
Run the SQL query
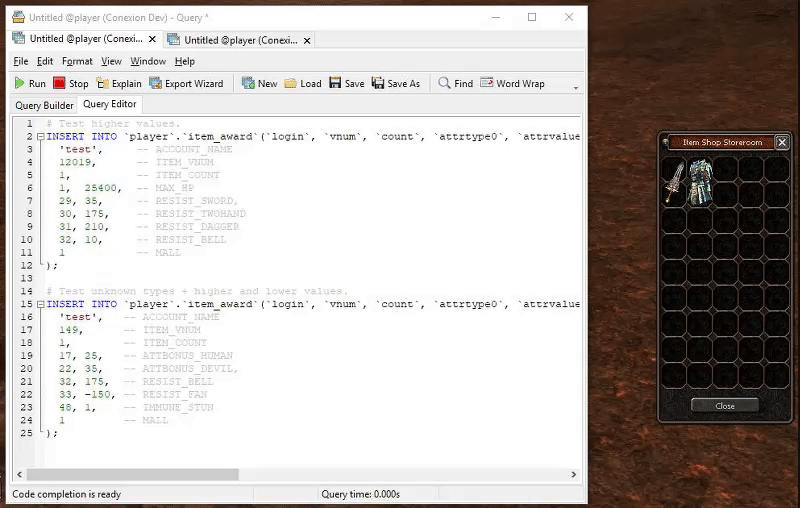tap(30, 83)
